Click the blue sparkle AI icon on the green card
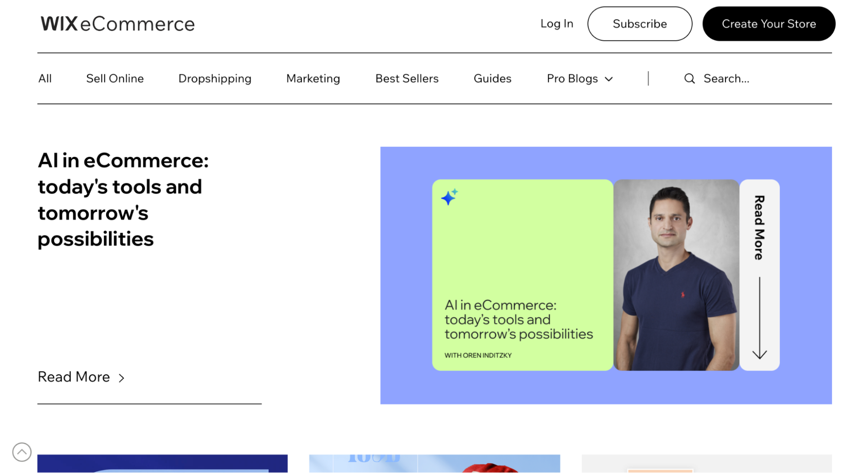Viewport: 868px width, 473px height. [449, 197]
